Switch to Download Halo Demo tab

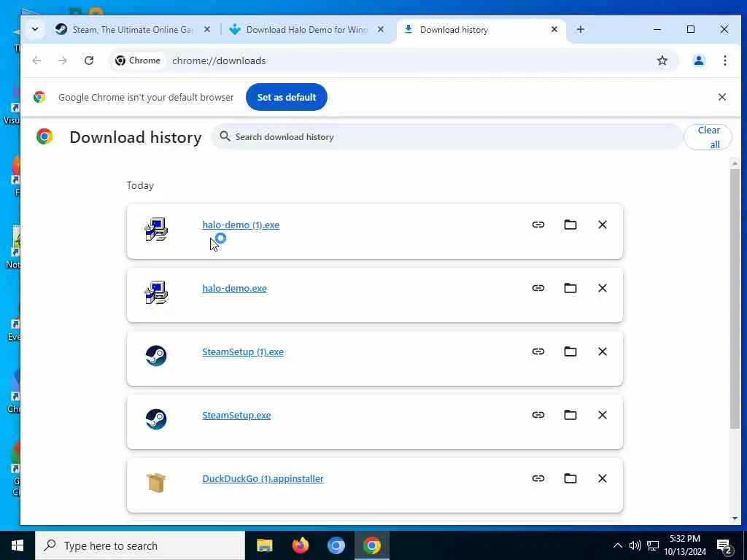coord(305,29)
